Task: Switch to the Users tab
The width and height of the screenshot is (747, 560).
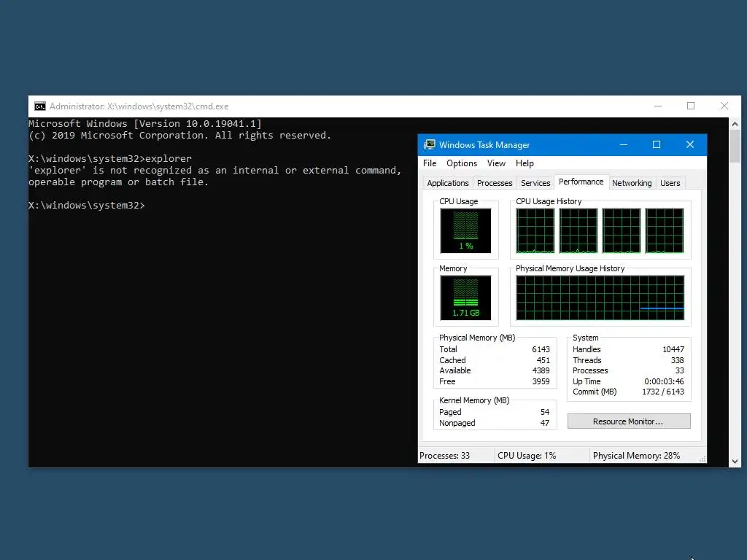Action: click(x=670, y=183)
